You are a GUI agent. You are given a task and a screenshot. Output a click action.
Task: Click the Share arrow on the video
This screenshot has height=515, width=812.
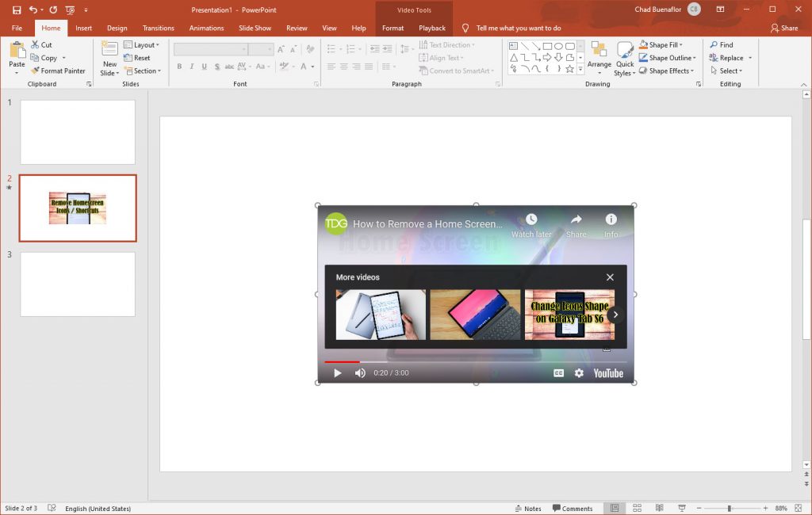click(576, 219)
